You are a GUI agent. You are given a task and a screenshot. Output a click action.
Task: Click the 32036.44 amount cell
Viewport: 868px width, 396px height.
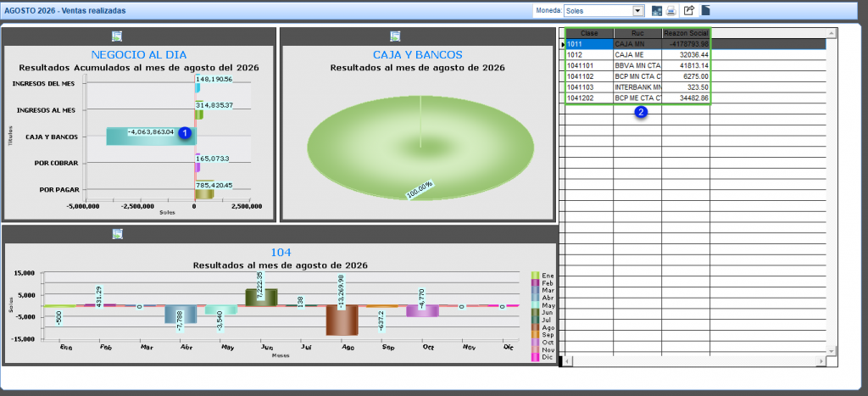(x=686, y=55)
